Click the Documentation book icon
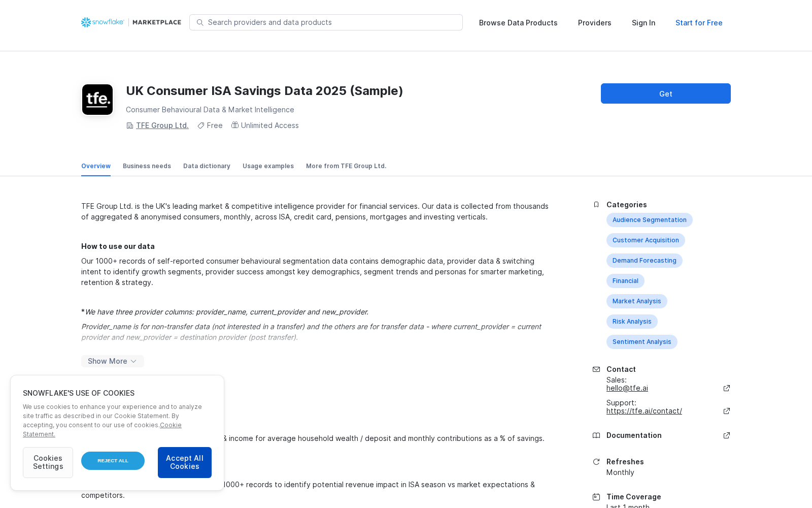 596,435
